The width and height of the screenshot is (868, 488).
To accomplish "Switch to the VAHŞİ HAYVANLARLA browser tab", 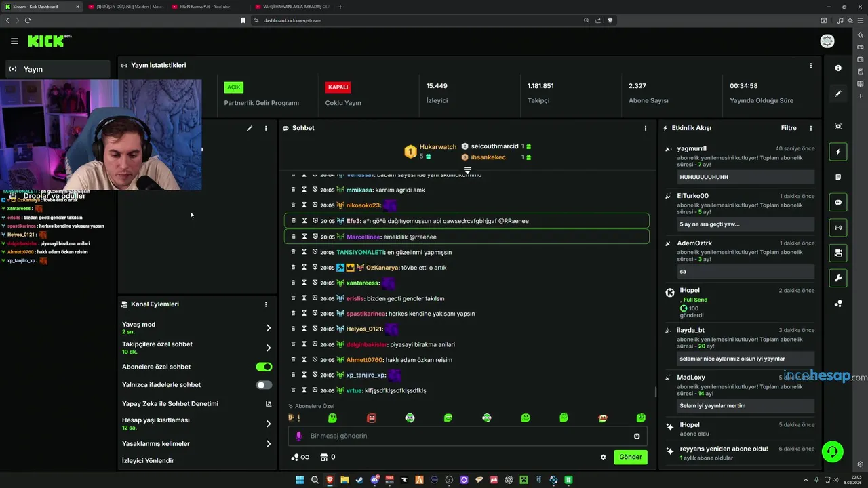I will 293,7.
